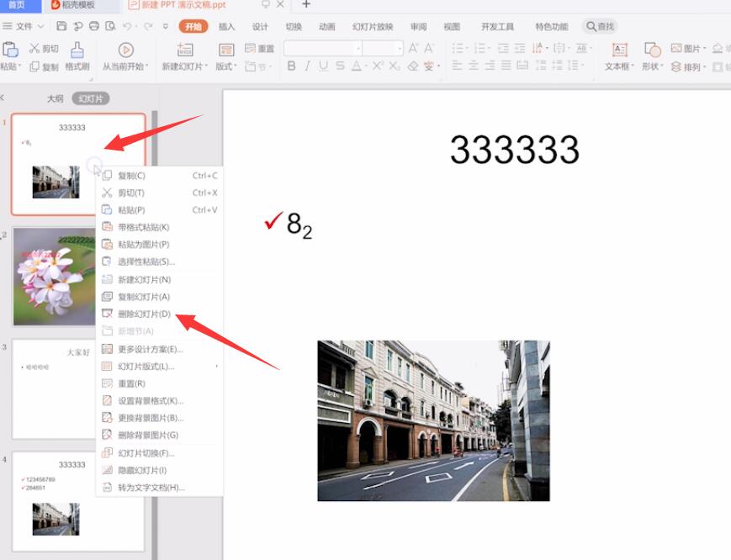
Task: Open the font name dropdown
Action: [358, 48]
